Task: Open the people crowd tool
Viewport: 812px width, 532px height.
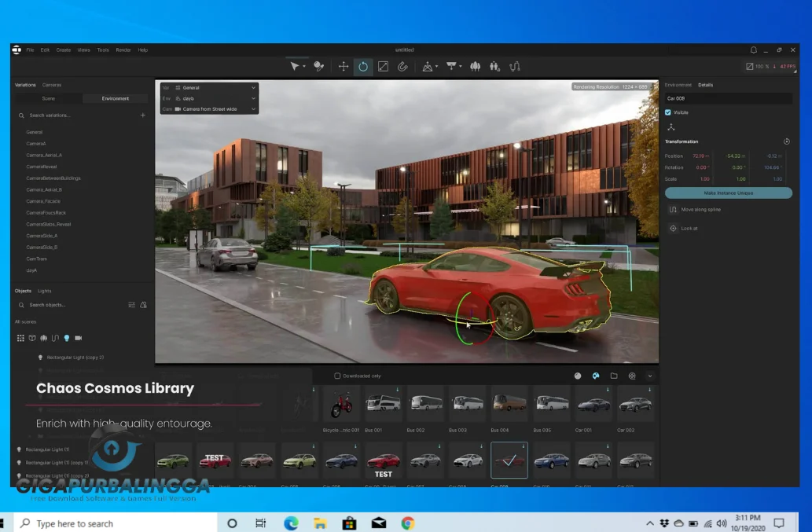Action: pos(494,66)
